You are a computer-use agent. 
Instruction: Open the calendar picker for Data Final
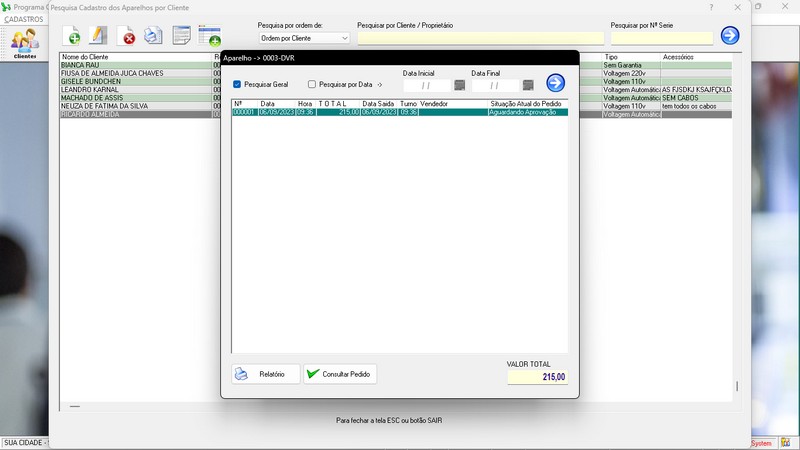point(528,85)
